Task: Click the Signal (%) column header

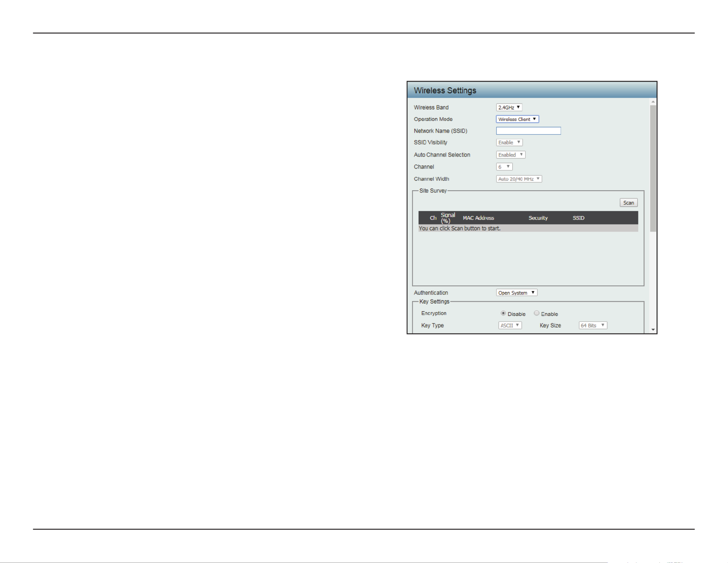Action: (448, 218)
